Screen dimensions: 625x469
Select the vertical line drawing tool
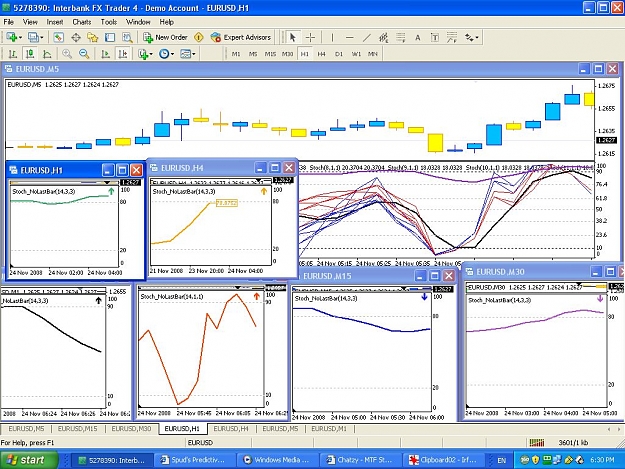tap(332, 37)
